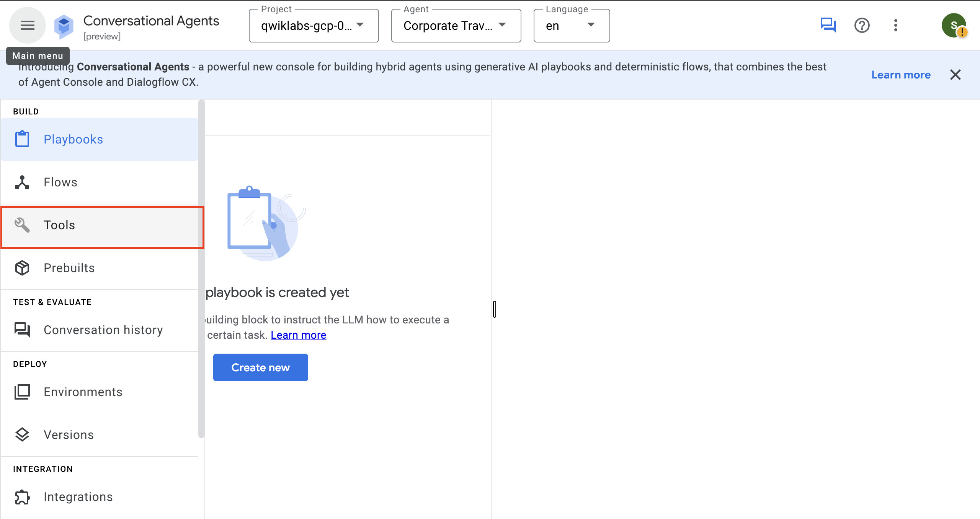The height and width of the screenshot is (519, 980).
Task: Click the Prebuilts box icon
Action: tap(22, 268)
